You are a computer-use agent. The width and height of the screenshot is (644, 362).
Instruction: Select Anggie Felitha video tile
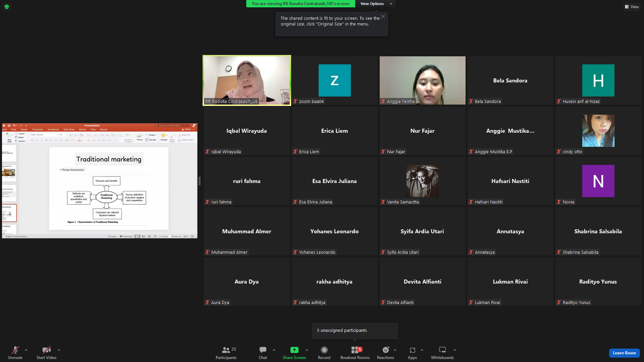423,80
